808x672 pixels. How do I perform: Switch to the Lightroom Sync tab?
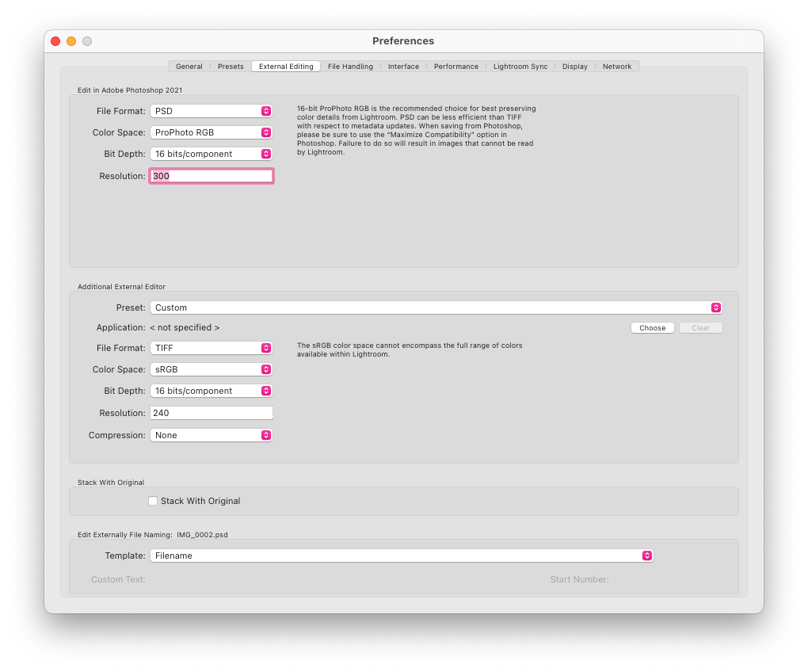tap(520, 67)
